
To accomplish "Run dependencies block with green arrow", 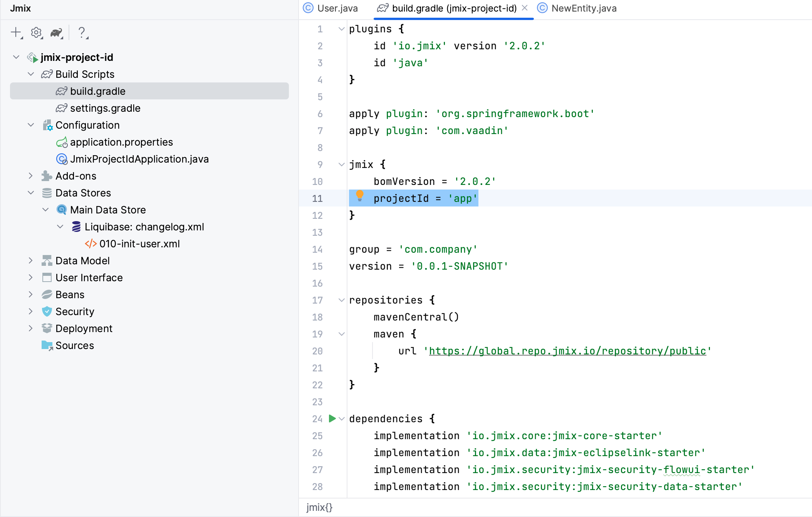I will coord(332,418).
